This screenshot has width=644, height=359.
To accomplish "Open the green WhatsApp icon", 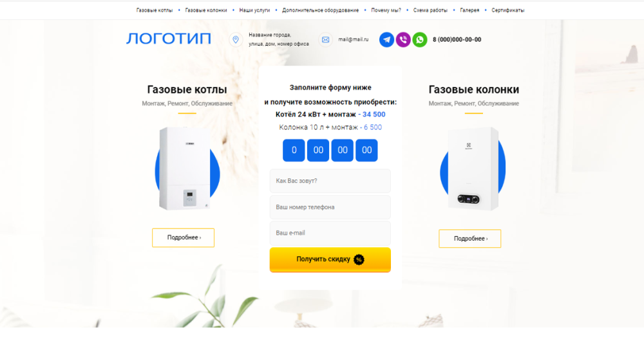I will pyautogui.click(x=420, y=40).
